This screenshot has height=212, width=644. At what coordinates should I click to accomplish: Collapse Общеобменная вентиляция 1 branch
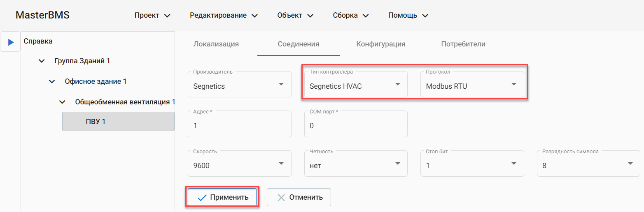[62, 101]
